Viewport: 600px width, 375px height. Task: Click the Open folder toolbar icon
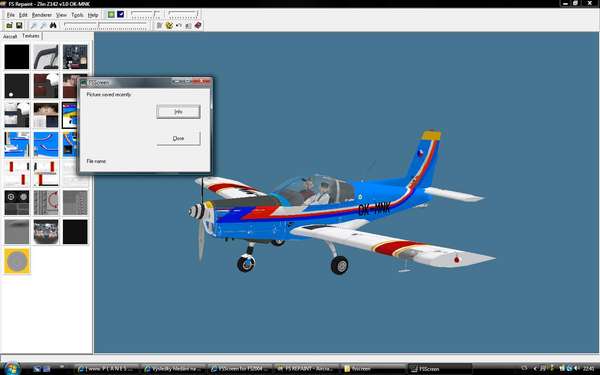pos(9,25)
